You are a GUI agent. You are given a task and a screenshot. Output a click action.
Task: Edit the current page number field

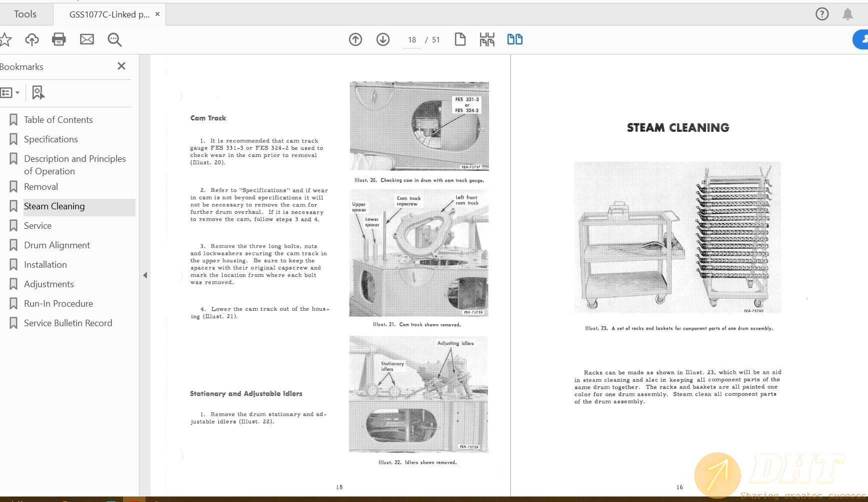point(411,39)
